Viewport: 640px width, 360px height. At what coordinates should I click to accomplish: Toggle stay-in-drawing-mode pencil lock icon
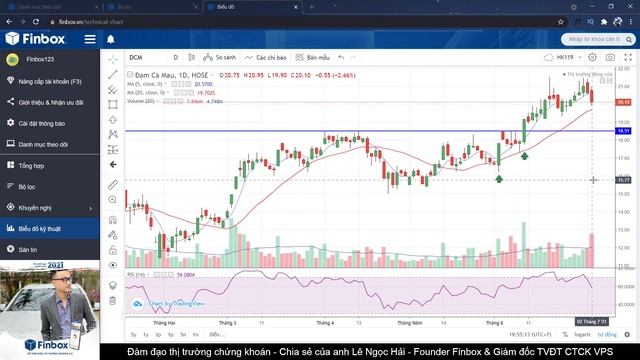point(113,235)
